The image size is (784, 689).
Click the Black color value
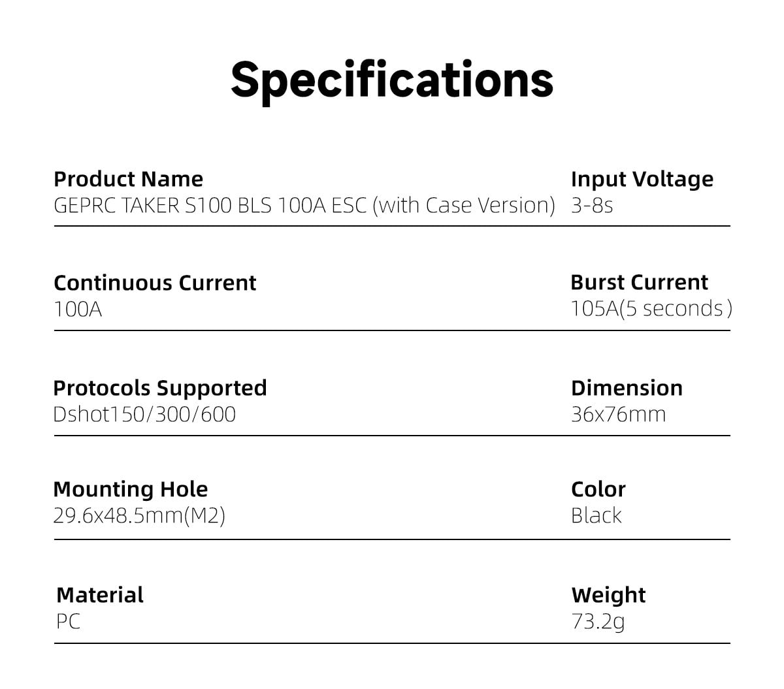(596, 516)
